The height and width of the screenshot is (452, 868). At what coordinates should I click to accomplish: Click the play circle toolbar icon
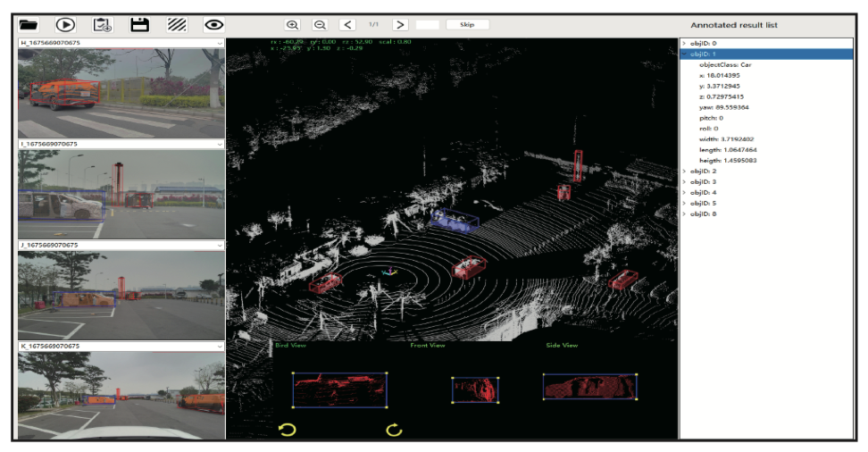(65, 24)
